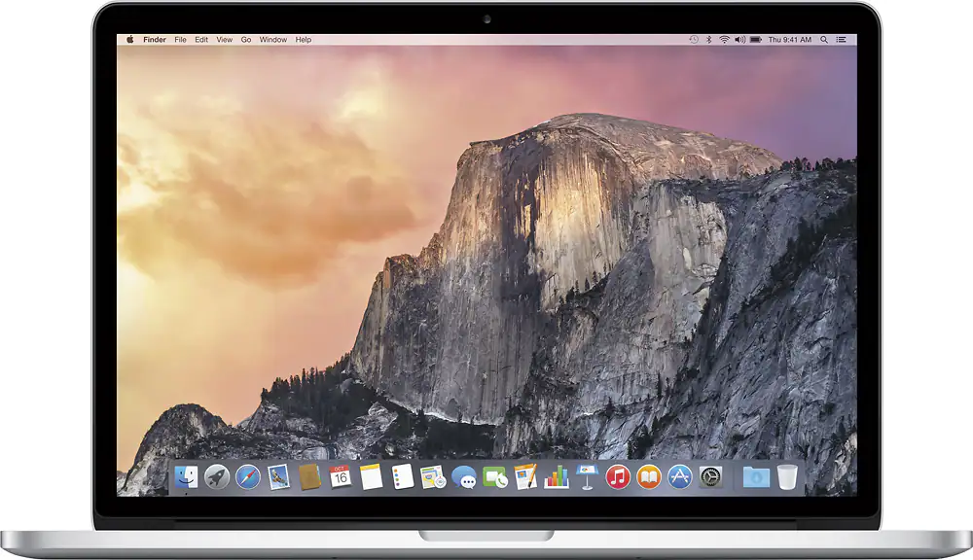This screenshot has height=560, width=973.
Task: Open the Wi-Fi status menu
Action: coord(724,40)
